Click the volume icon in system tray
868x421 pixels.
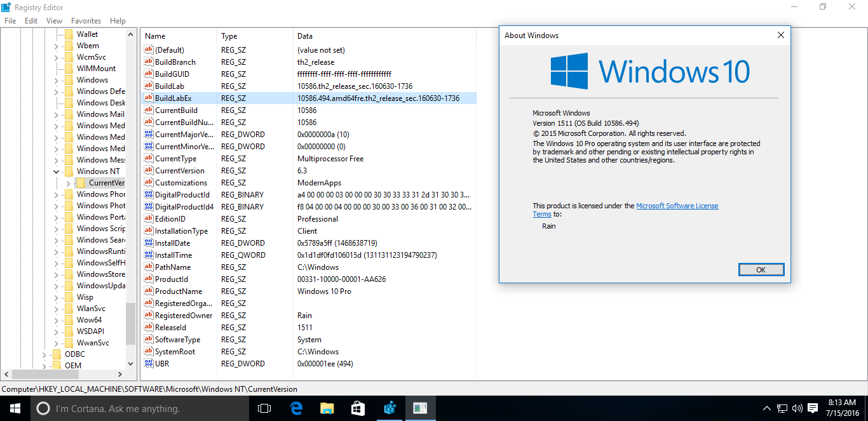[x=796, y=408]
